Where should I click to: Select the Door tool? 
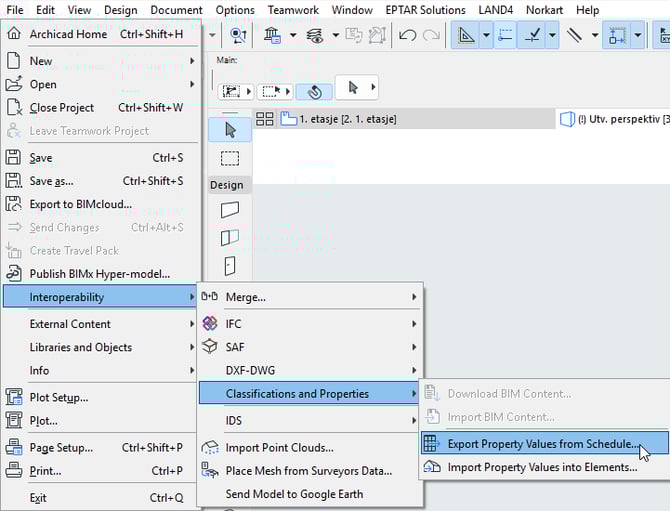(x=230, y=265)
